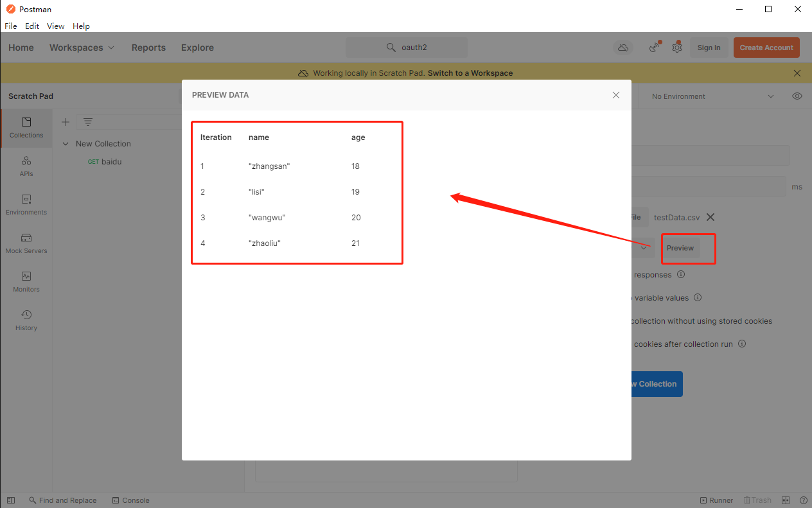Click the filter icon in collections panel

[x=88, y=122]
